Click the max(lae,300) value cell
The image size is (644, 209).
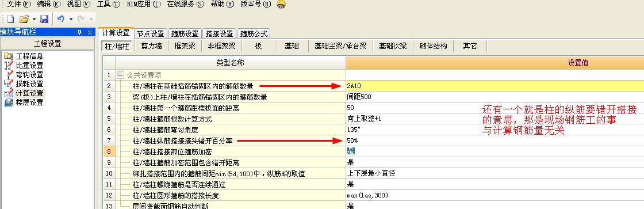(495, 195)
